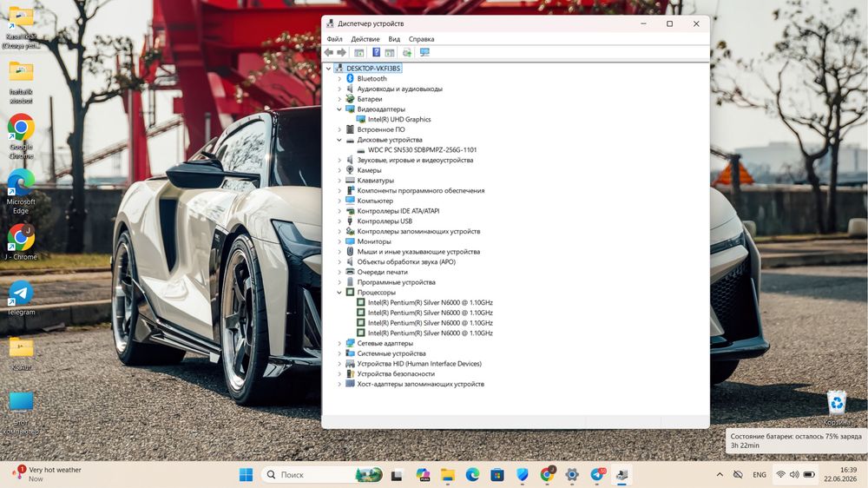Screen dimensions: 868x488
Task: Select WDC PC SN530 SDBPMPZ-256G-1101 disk
Action: [x=423, y=149]
